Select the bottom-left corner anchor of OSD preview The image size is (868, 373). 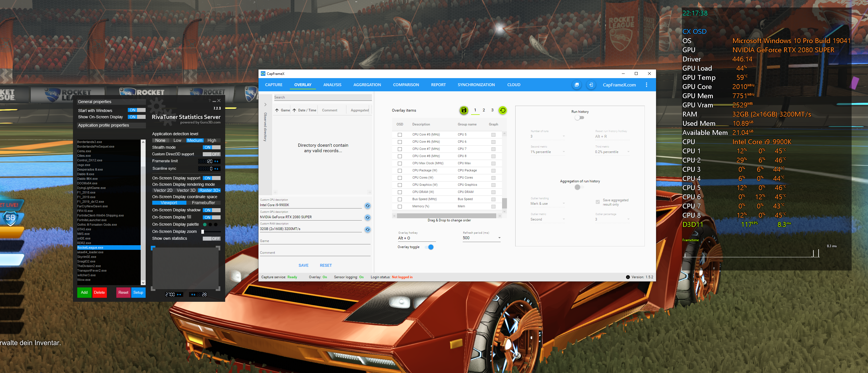click(153, 288)
